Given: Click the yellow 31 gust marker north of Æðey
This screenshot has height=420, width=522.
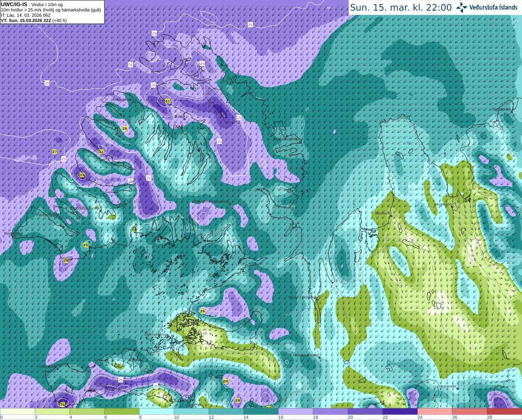Looking at the screenshot, I should 167,101.
